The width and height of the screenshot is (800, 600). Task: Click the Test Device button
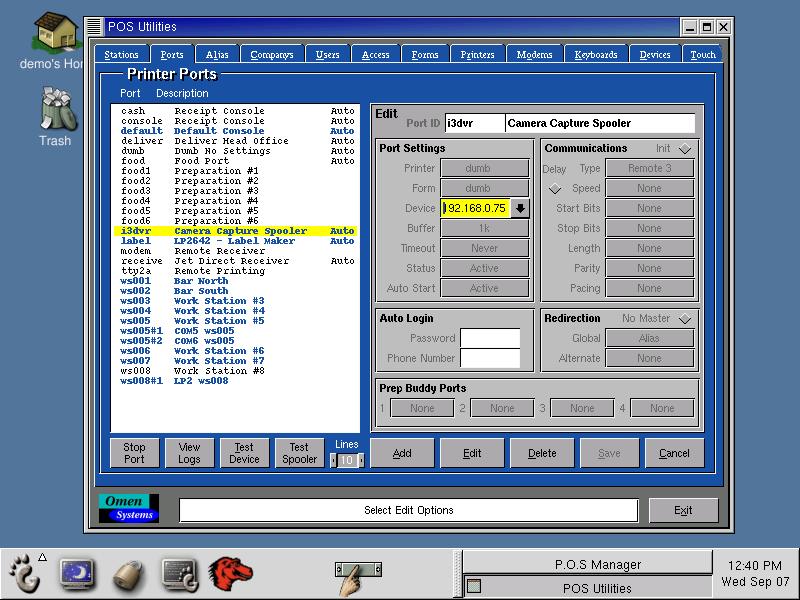coord(244,453)
